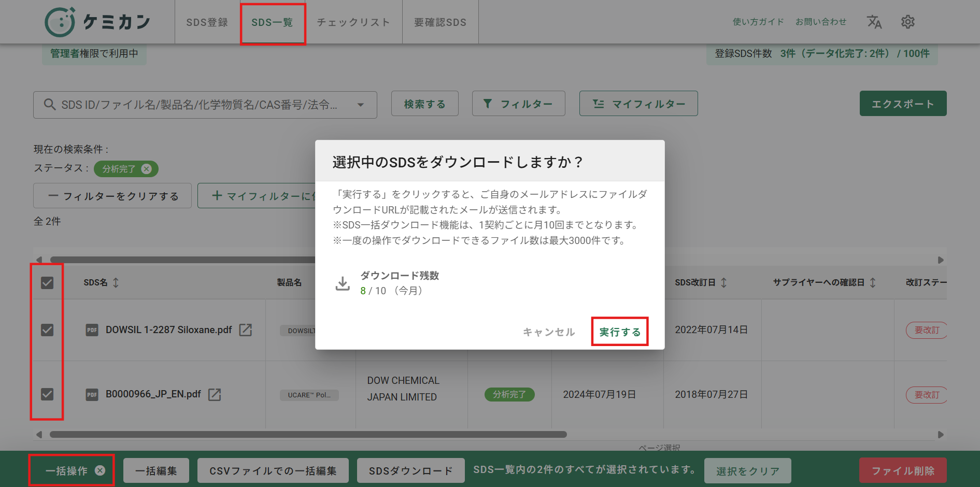Image resolution: width=980 pixels, height=487 pixels.
Task: Uncheck the B0000966_JP_EN.pdf row checkbox
Action: pos(47,394)
